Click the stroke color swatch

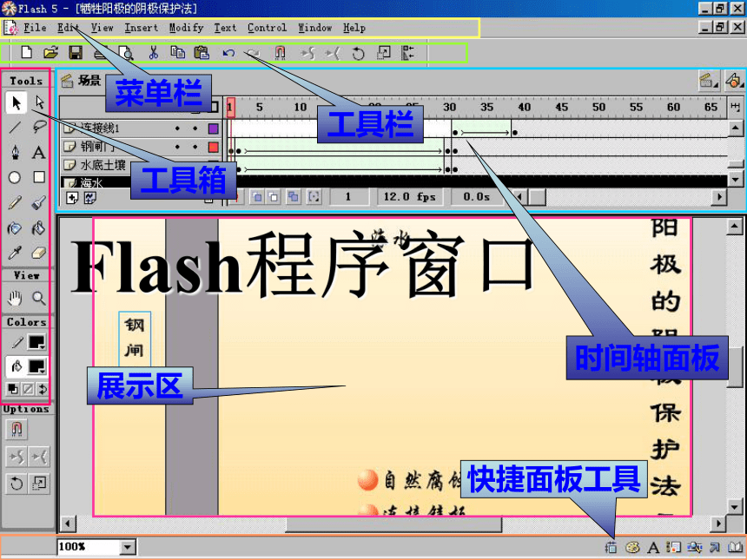36,342
